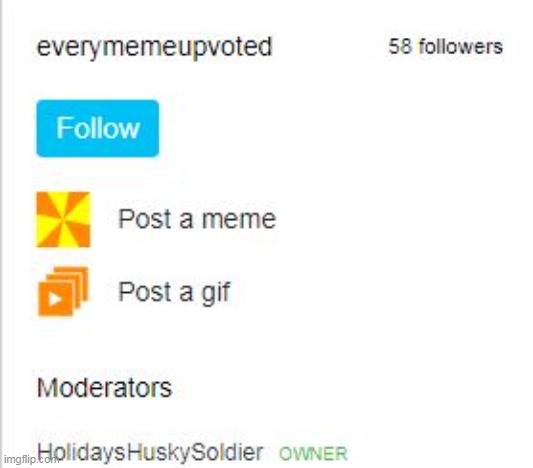Open HolidaysHuskySoldier moderator profile

pyautogui.click(x=150, y=452)
